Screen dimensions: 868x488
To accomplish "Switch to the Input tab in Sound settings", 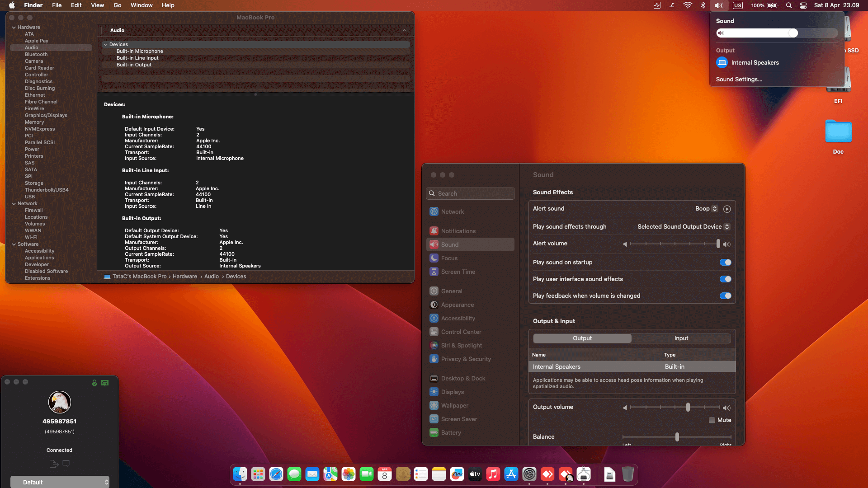I will pos(681,338).
